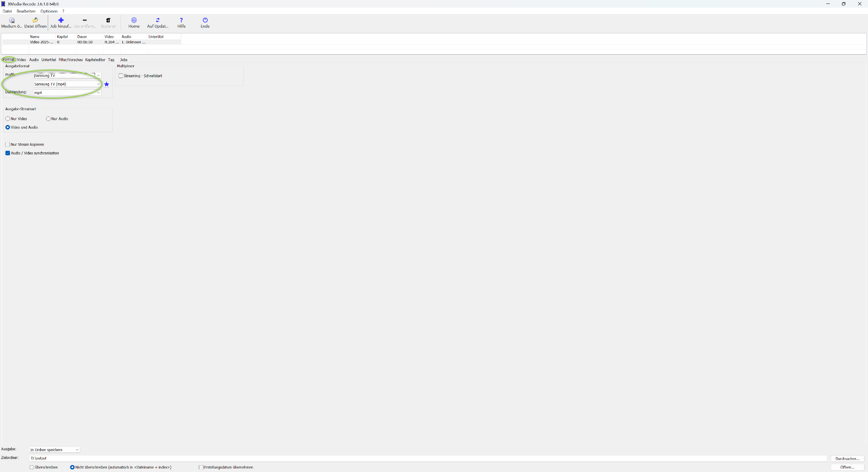
Task: Click the Medium öffnen disc icon
Action: pos(12,20)
